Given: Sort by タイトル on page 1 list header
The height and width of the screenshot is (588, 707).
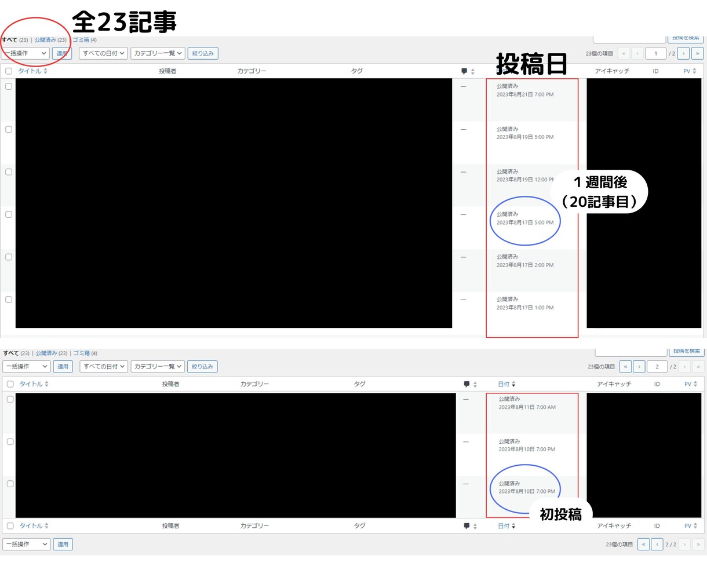Looking at the screenshot, I should tap(32, 71).
